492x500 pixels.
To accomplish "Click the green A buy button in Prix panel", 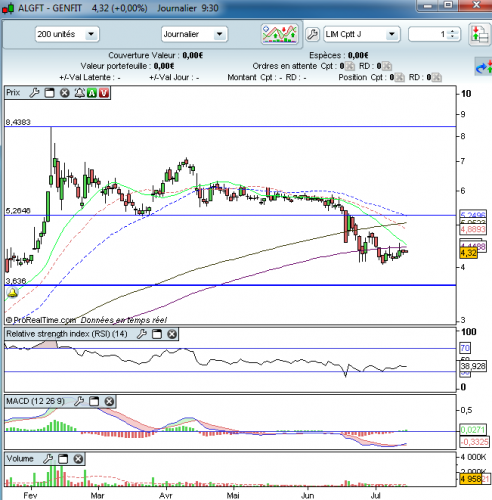I will click(x=91, y=93).
